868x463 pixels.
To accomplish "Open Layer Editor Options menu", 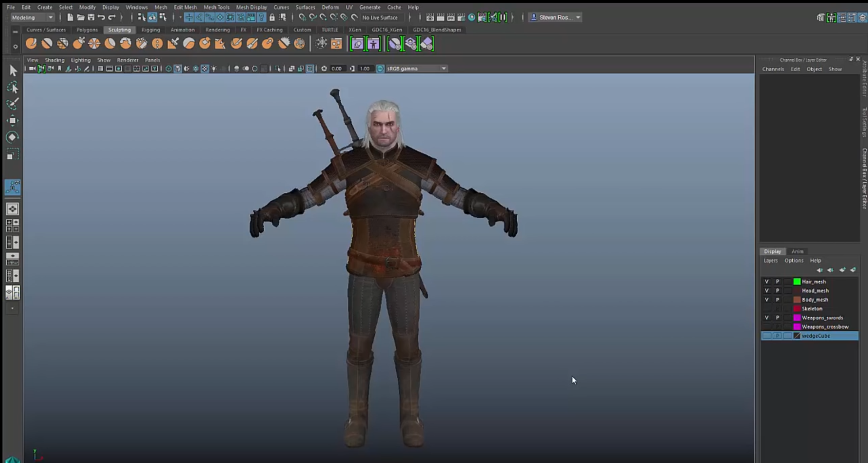I will [x=794, y=260].
